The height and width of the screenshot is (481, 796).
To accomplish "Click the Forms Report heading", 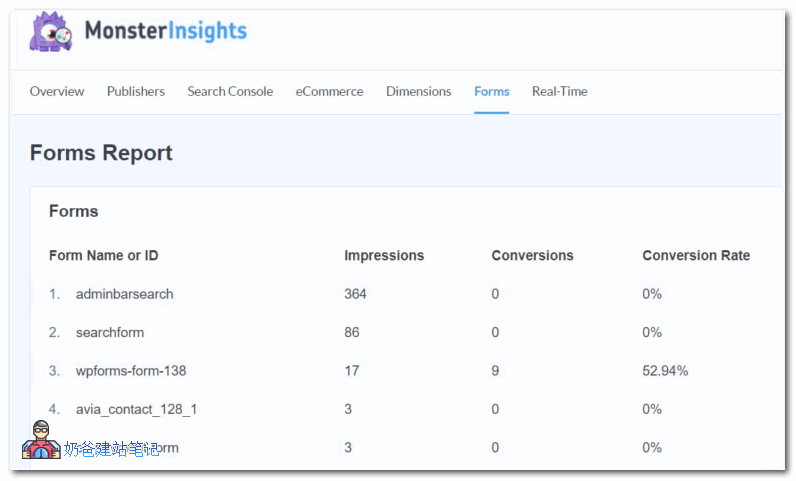I will [x=101, y=153].
